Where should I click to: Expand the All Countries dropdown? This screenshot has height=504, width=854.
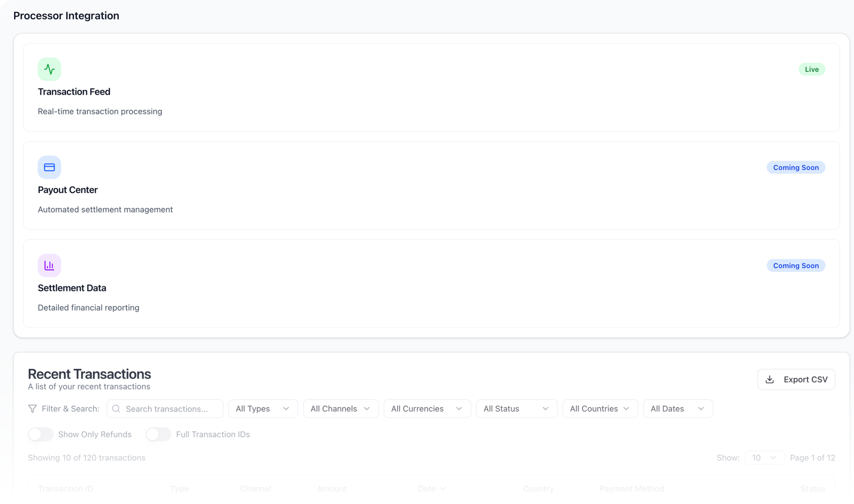click(x=600, y=409)
